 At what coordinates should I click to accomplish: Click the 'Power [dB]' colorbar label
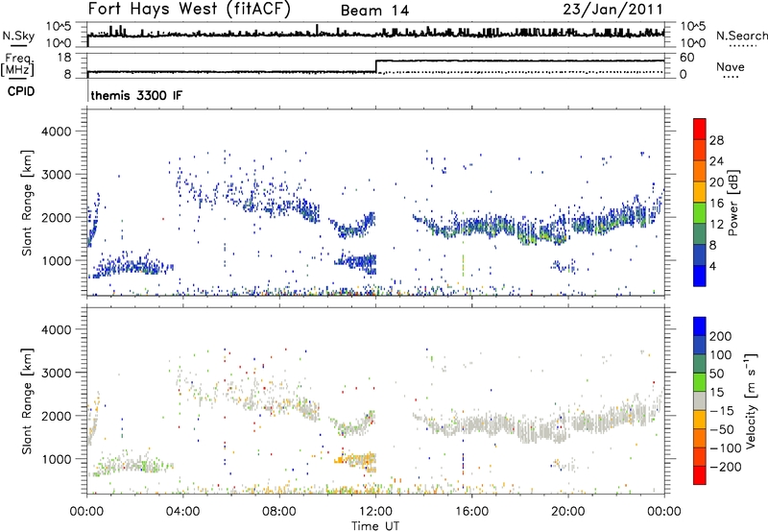click(732, 203)
